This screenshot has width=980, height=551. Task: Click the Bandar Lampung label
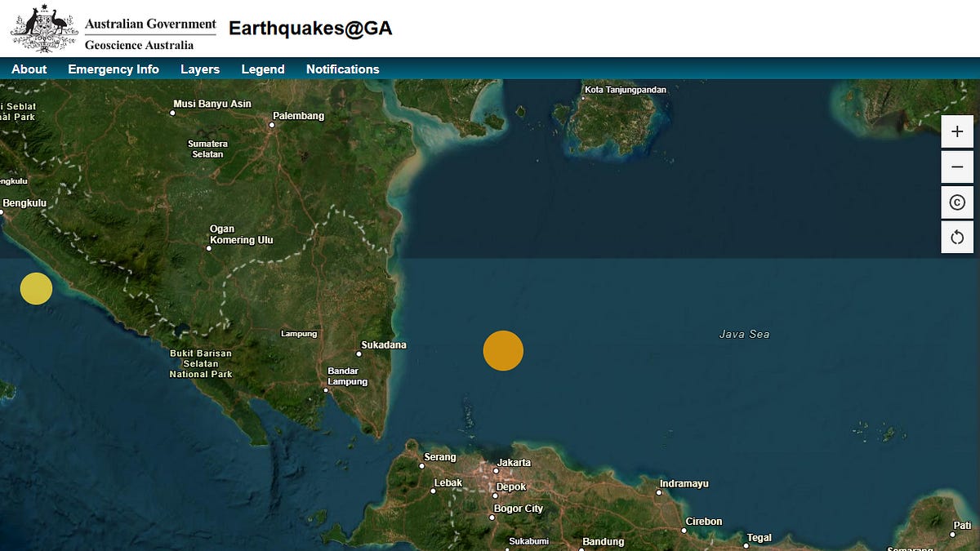click(x=348, y=376)
